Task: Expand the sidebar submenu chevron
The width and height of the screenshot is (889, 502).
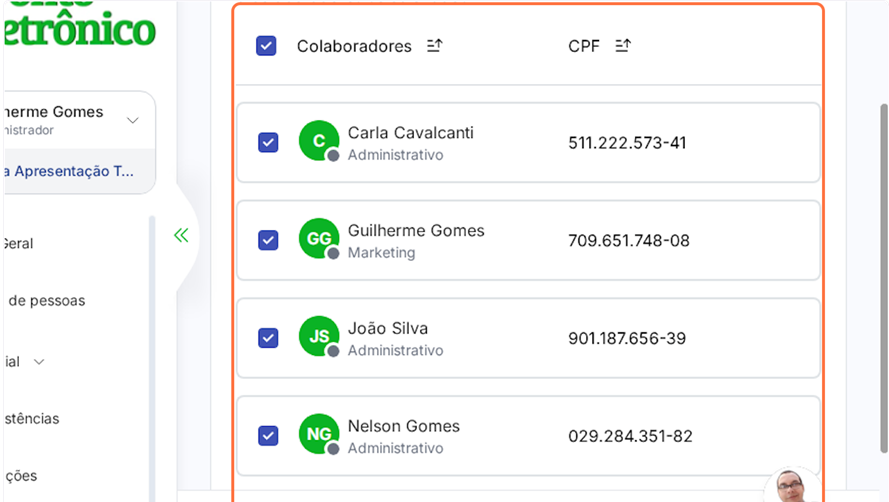Action: click(39, 362)
